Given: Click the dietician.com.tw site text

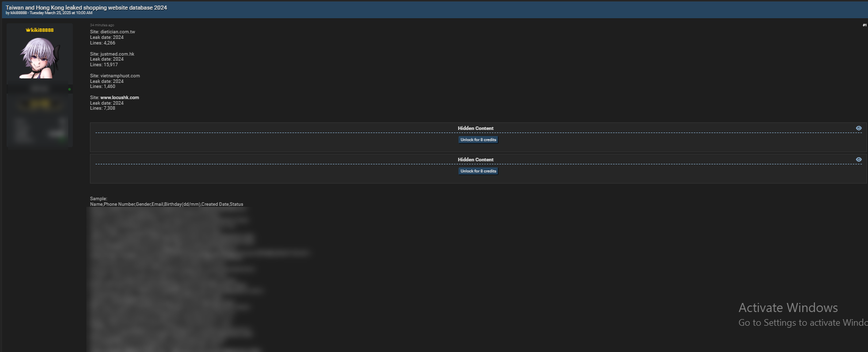Looking at the screenshot, I should pyautogui.click(x=117, y=32).
